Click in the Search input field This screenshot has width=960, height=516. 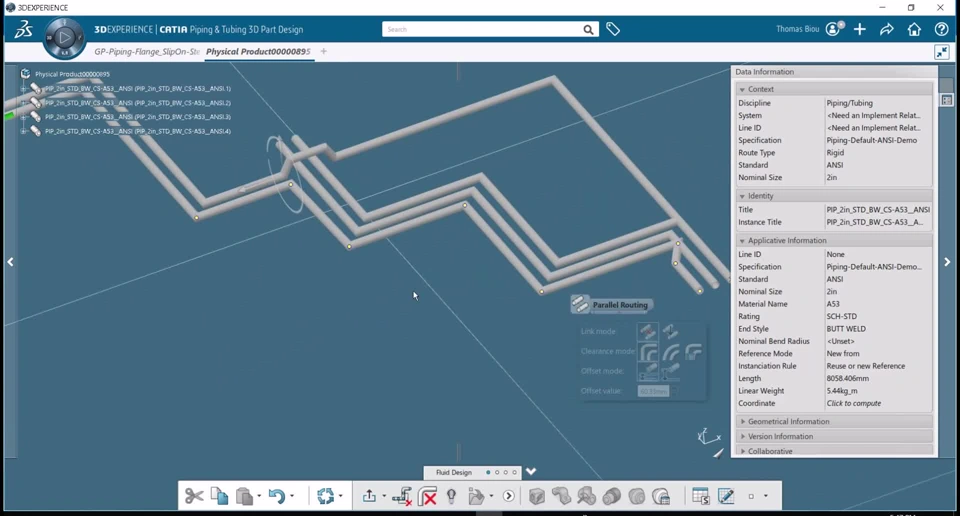point(482,29)
